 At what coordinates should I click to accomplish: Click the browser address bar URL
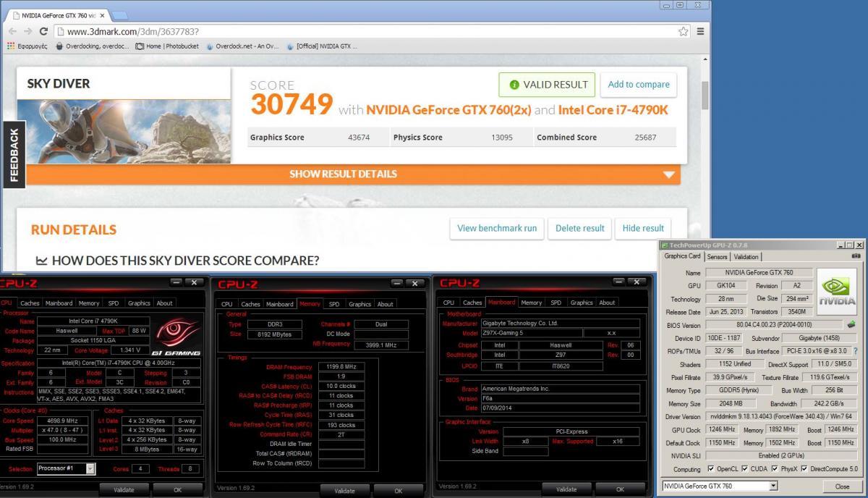133,32
